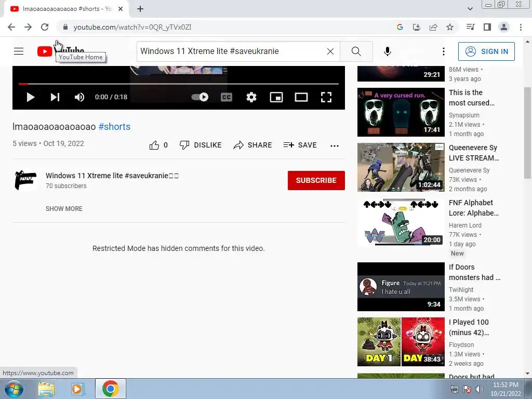Click the Chrome icon on the taskbar

point(110,389)
